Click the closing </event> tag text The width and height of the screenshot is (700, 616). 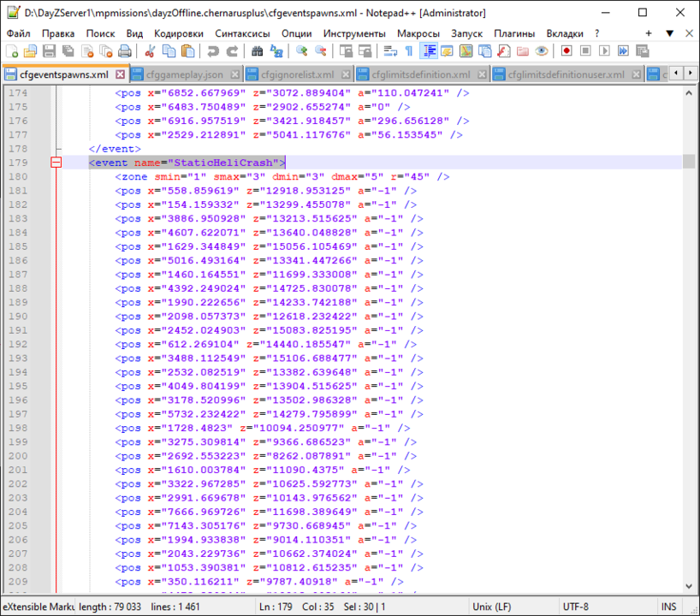[x=115, y=149]
